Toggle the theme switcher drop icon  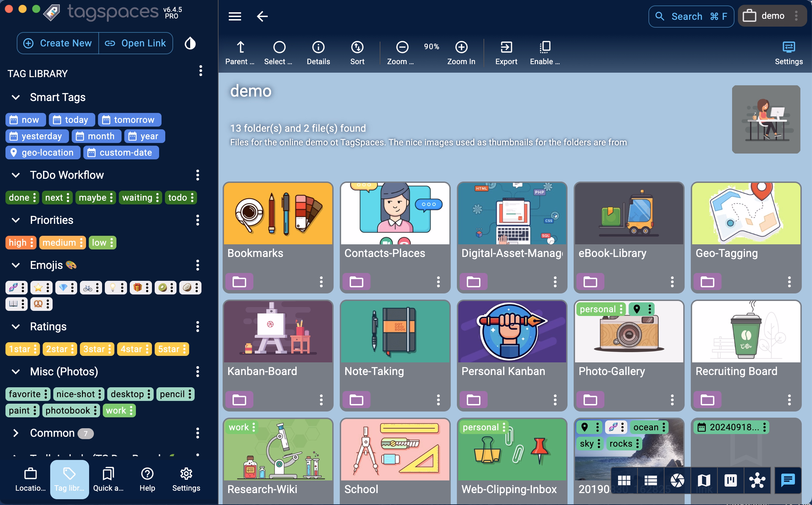coord(190,43)
